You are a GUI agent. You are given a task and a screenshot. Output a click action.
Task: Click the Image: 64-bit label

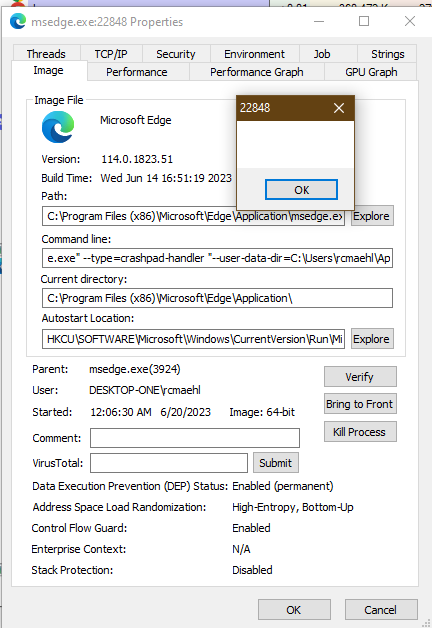[x=262, y=412]
